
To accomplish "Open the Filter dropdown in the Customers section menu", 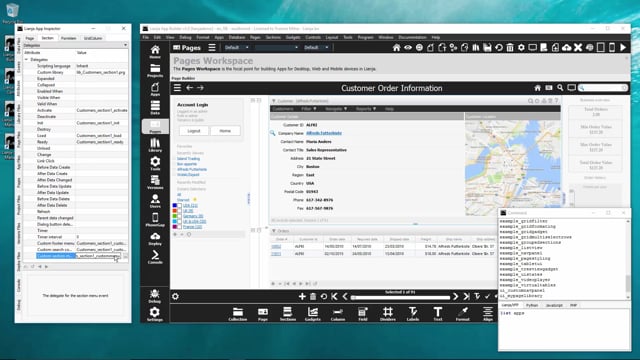I will coord(309,109).
